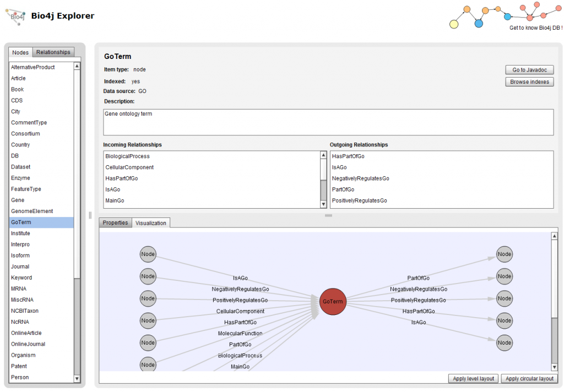
Task: Click visualization panel scroll-down arrow
Action: (x=554, y=367)
